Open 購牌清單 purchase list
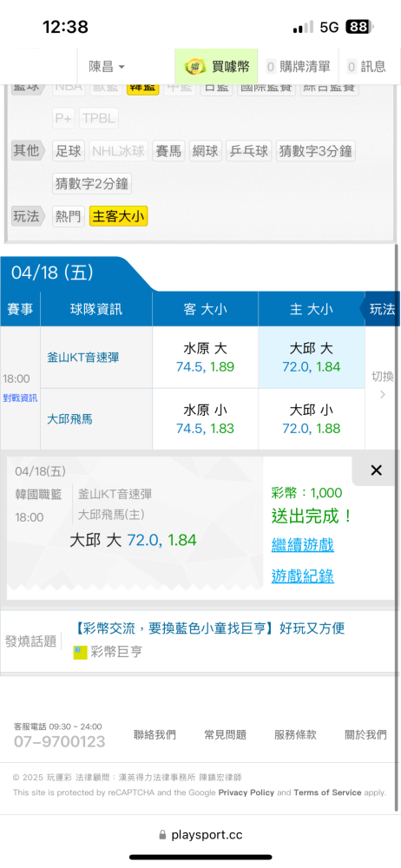Screen dimensions: 401x868 point(299,67)
